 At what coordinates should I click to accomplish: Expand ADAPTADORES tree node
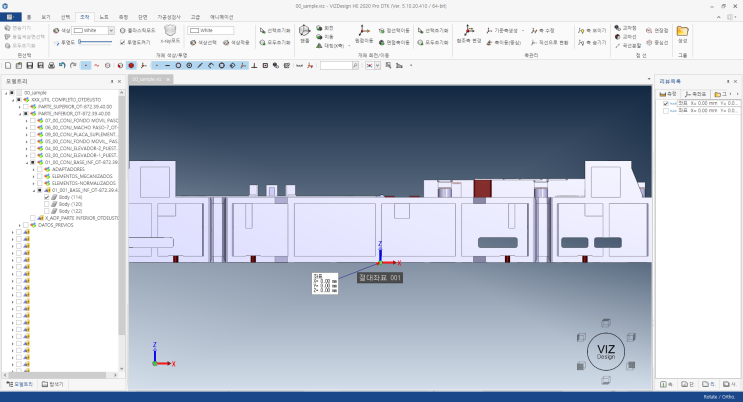click(x=33, y=169)
